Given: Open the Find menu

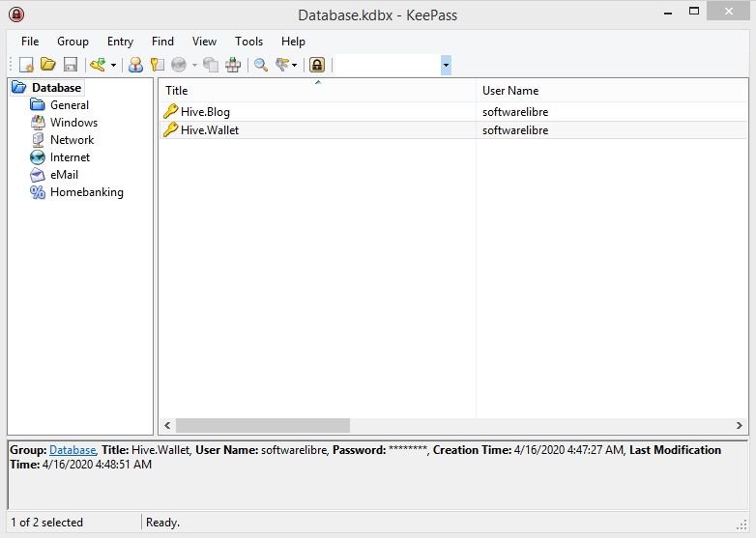Looking at the screenshot, I should pyautogui.click(x=162, y=42).
